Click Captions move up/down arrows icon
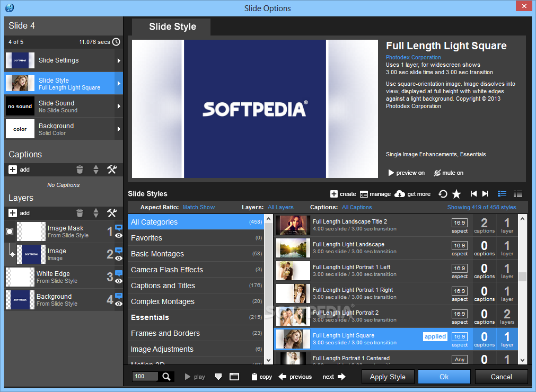This screenshot has height=392, width=536. [96, 170]
